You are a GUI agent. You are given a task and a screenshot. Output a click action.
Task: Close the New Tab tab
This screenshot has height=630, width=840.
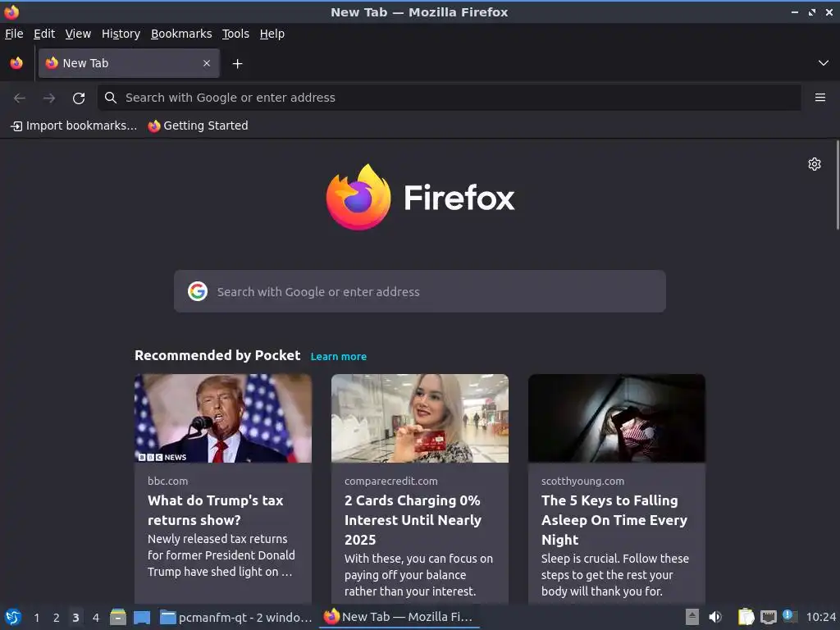click(x=207, y=63)
